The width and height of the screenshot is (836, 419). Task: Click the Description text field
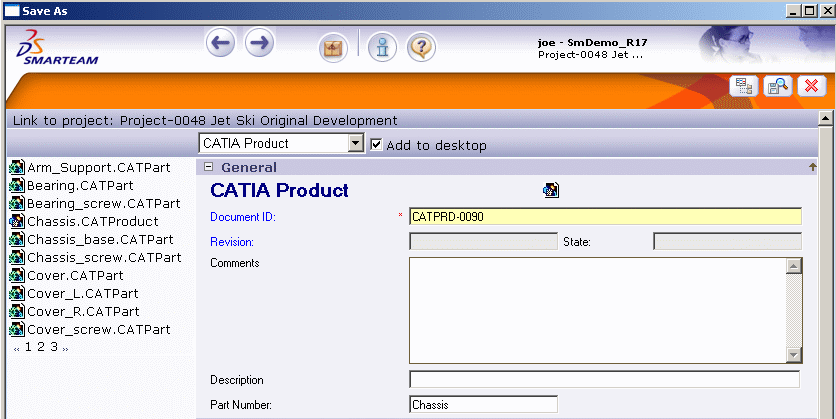click(x=605, y=380)
